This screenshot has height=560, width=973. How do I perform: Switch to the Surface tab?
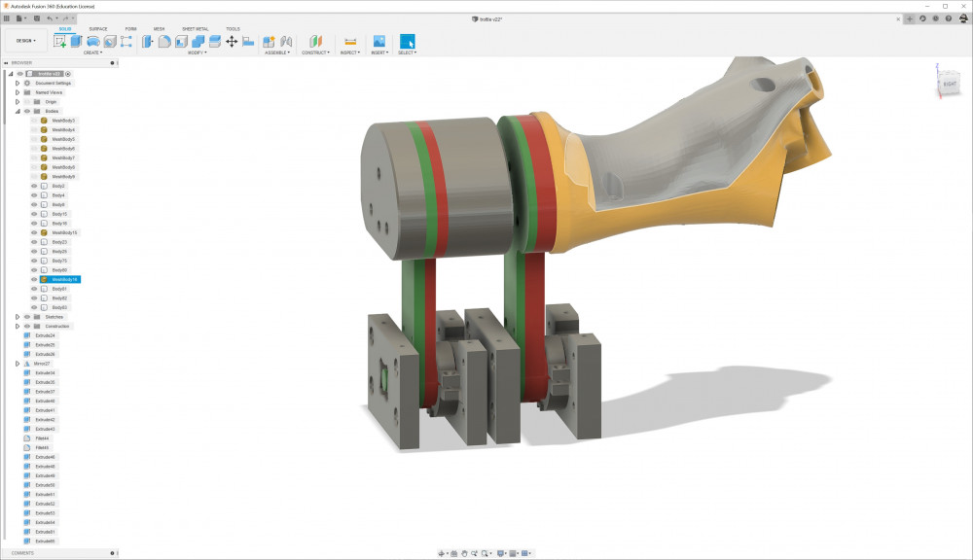[x=98, y=29]
